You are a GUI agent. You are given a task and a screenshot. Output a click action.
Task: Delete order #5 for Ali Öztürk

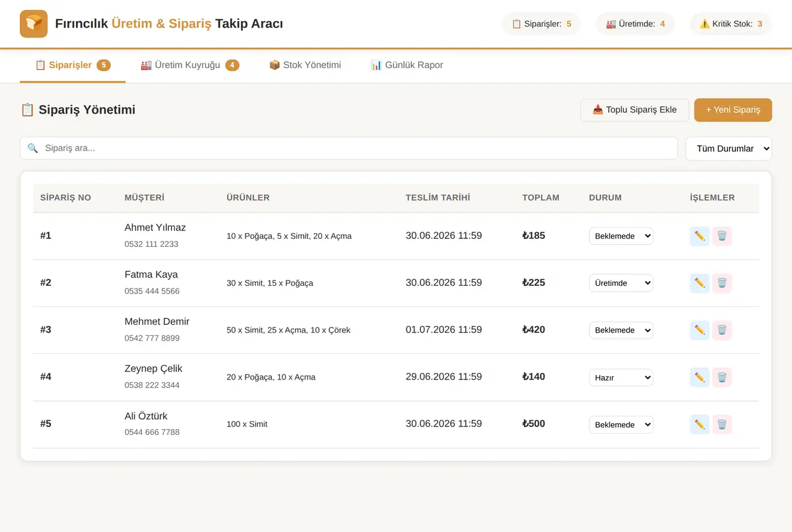[722, 424]
